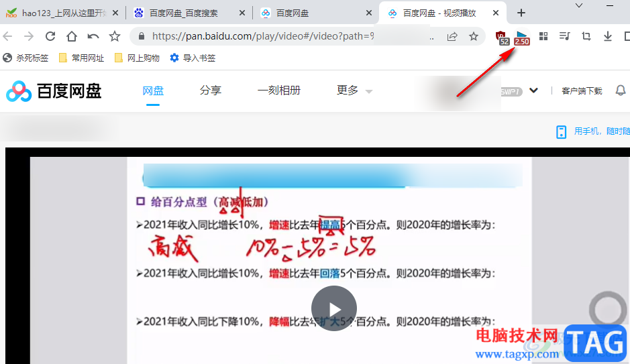Viewport: 630px width, 364px height.
Task: Click the undo closed tab icon
Action: (x=93, y=36)
